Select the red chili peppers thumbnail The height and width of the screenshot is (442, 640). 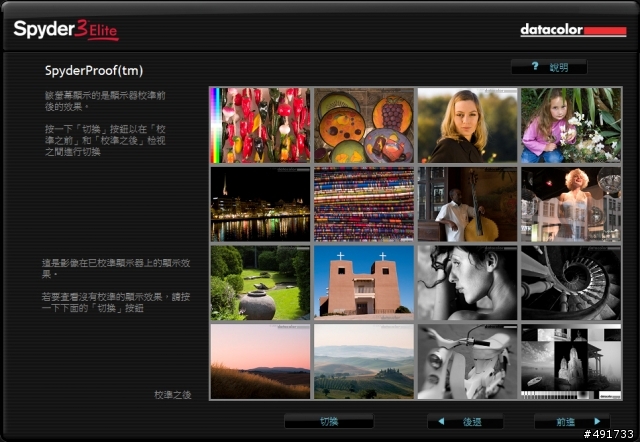pos(260,125)
